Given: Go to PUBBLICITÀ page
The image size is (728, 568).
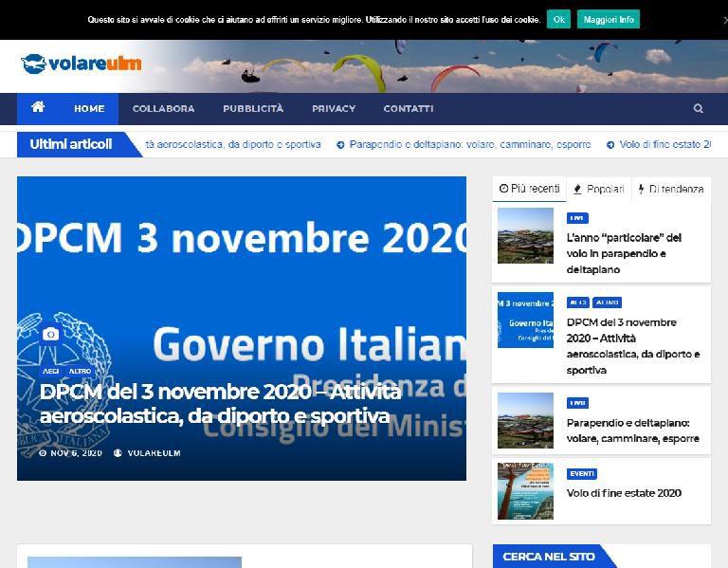Looking at the screenshot, I should [x=253, y=109].
